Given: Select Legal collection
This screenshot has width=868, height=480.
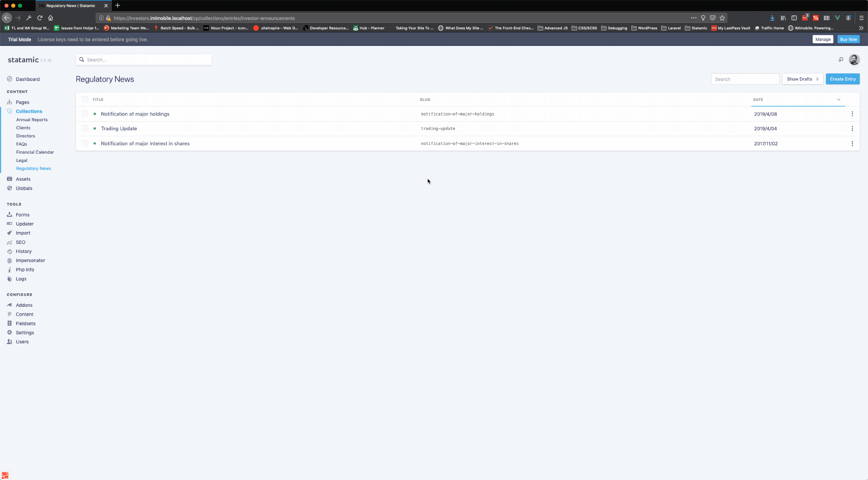Looking at the screenshot, I should coord(21,160).
